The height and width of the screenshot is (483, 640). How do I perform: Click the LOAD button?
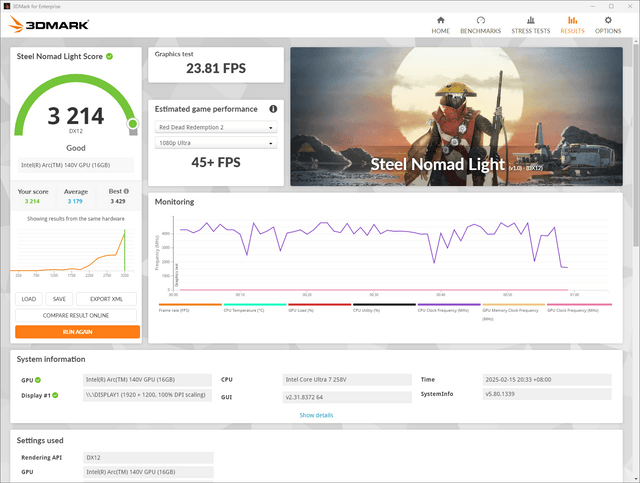(29, 299)
